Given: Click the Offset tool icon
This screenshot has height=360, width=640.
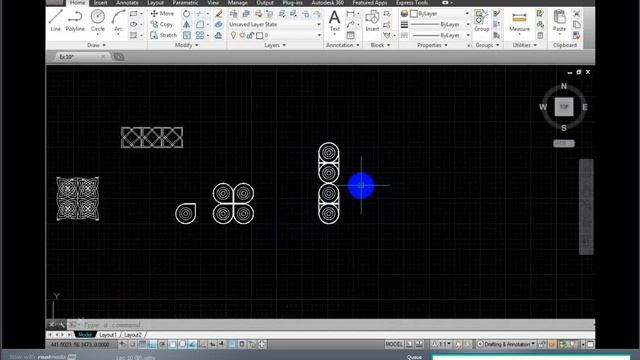Looking at the screenshot, I should [218, 35].
